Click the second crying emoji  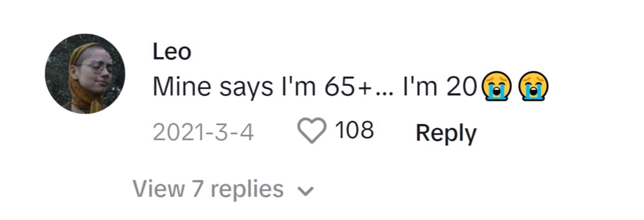533,87
